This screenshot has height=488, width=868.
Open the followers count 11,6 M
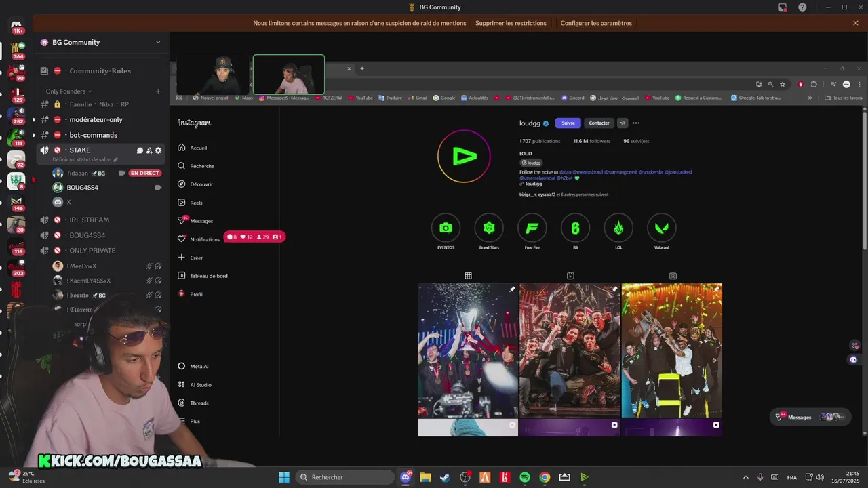(591, 141)
